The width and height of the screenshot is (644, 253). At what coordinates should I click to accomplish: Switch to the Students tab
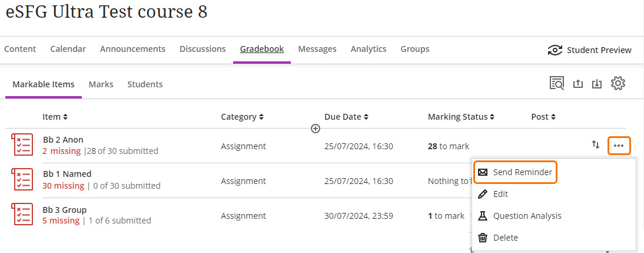point(145,84)
